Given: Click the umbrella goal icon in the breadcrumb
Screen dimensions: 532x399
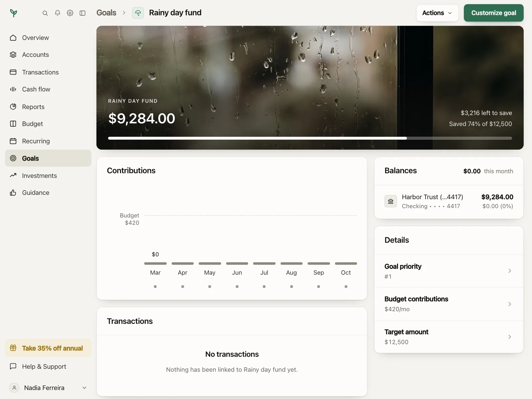Looking at the screenshot, I should coord(138,13).
